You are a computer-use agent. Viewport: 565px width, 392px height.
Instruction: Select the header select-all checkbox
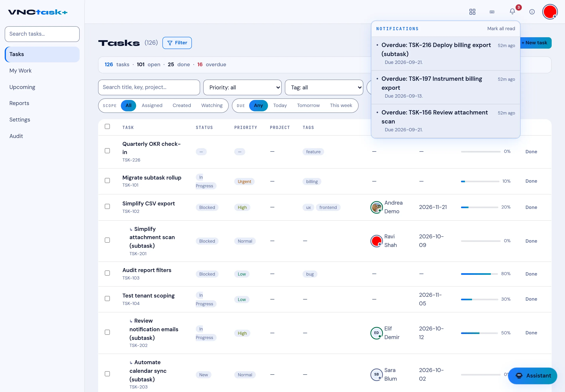[107, 126]
